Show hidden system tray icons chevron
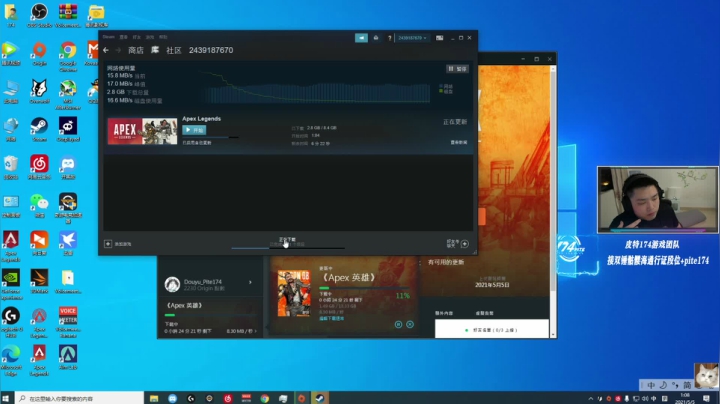Viewport: 720px width, 404px height. 591,398
